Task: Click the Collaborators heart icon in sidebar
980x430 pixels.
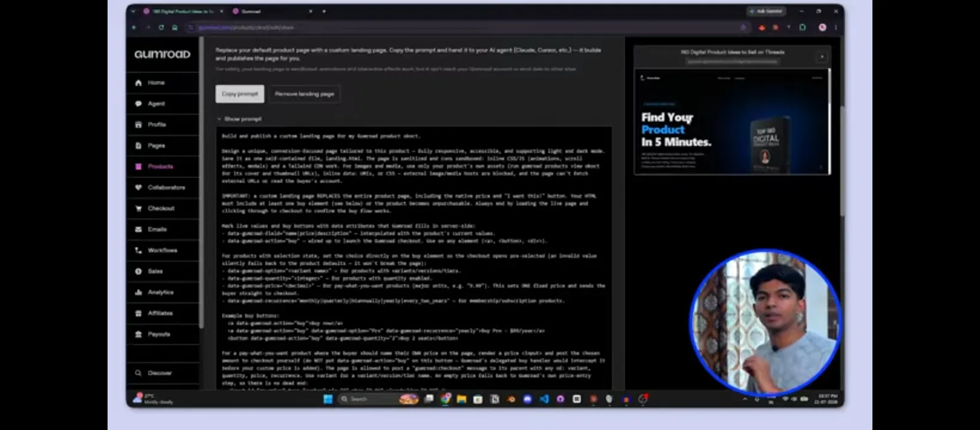Action: tap(139, 187)
